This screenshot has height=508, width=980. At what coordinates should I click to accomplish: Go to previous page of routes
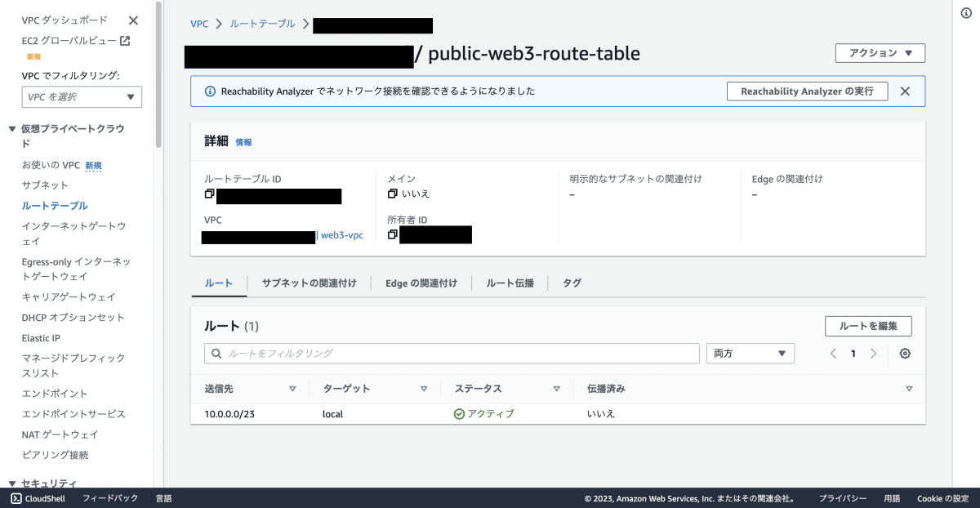pos(833,354)
